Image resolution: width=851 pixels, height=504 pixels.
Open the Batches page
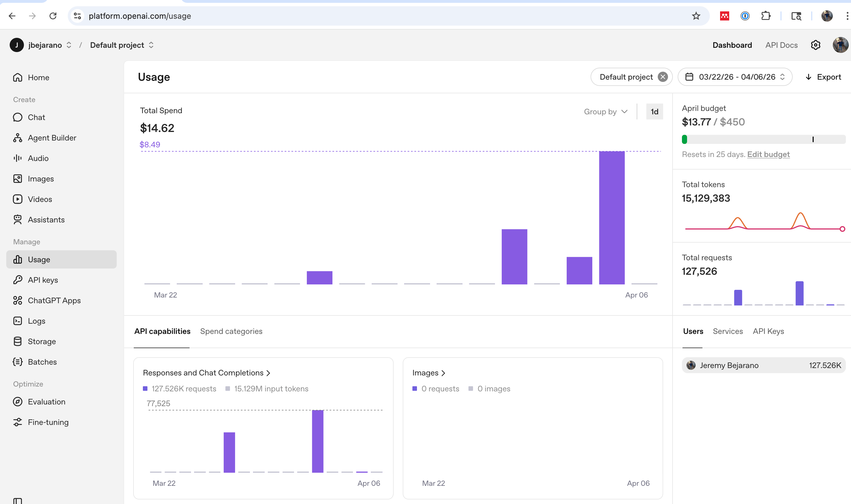point(61,362)
